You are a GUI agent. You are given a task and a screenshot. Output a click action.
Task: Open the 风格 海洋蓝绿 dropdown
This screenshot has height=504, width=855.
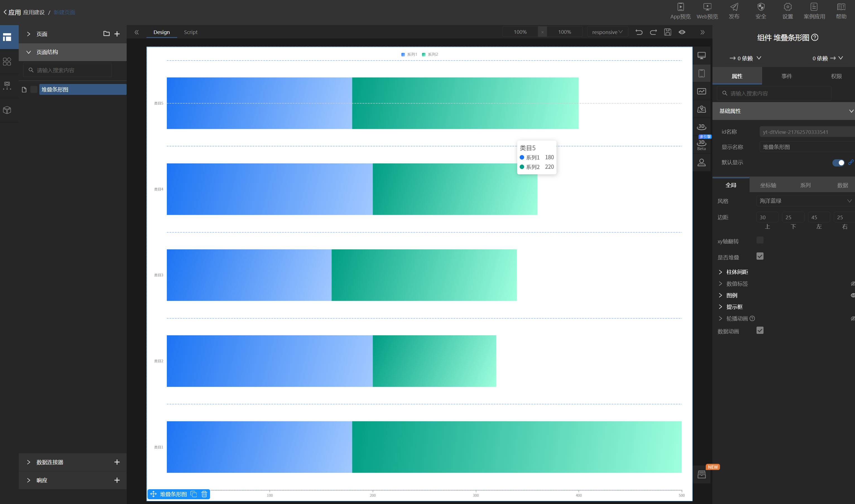[805, 201]
